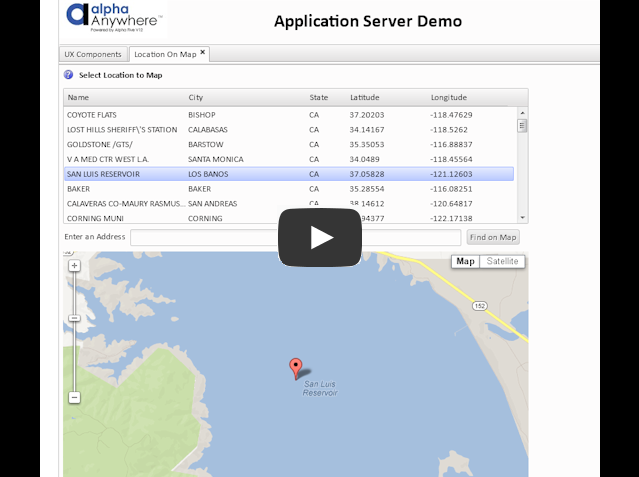Click the BISHOP city cell
Viewport: 639px width, 477px height.
202,115
